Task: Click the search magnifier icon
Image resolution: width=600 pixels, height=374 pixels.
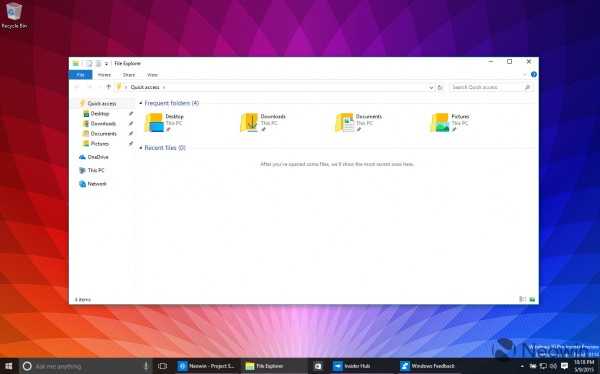Action: [527, 88]
